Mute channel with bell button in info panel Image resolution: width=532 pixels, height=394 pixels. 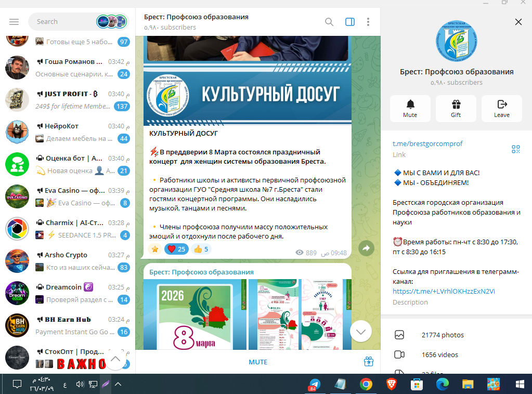(x=410, y=109)
